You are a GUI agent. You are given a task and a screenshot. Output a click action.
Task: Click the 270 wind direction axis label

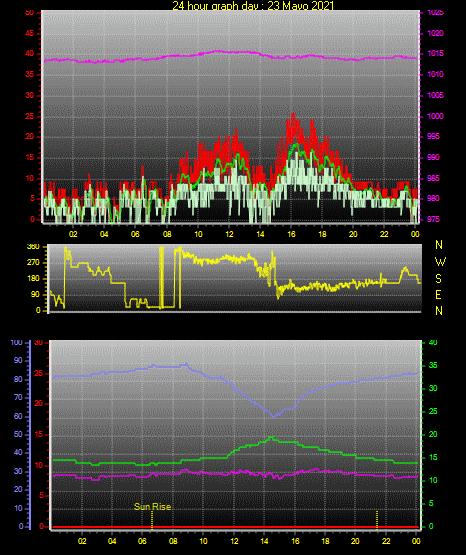point(33,263)
